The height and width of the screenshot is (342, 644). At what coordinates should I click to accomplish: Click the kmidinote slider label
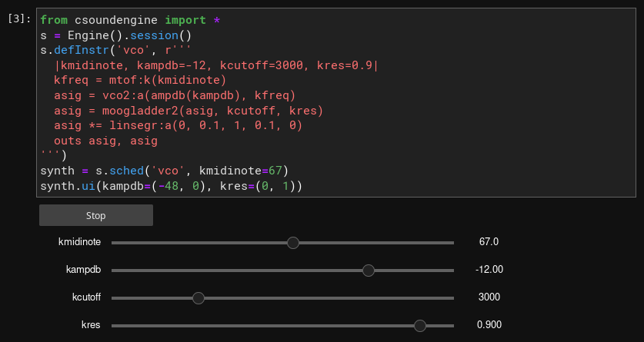click(x=80, y=242)
